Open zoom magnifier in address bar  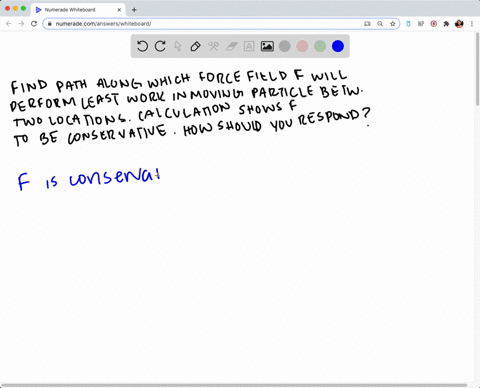click(380, 24)
